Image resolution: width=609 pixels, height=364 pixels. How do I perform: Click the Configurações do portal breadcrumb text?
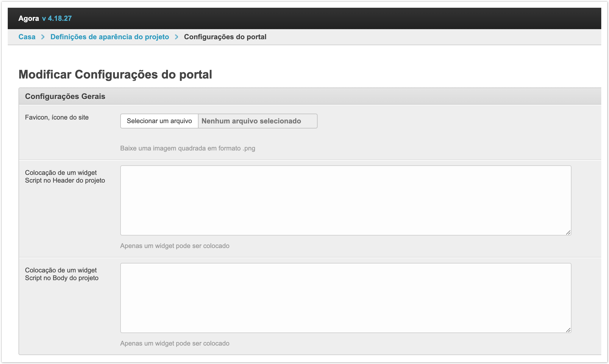click(x=225, y=37)
